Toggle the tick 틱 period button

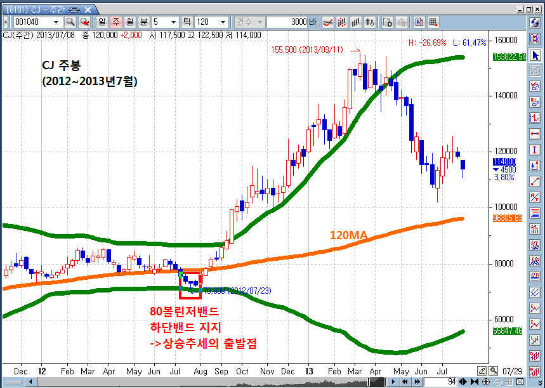pyautogui.click(x=187, y=22)
